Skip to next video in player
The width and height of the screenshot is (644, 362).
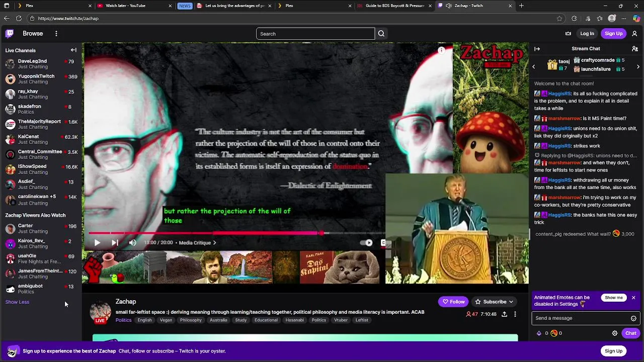pos(115,243)
